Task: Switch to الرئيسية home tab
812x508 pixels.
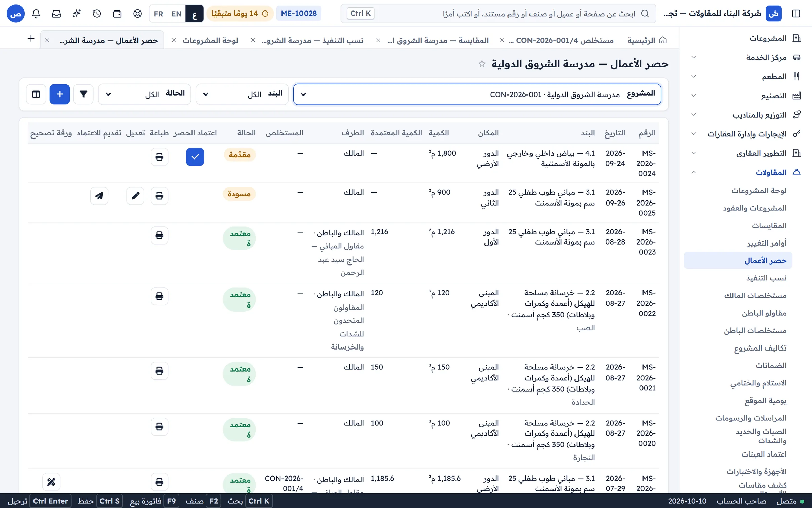Action: coord(647,40)
